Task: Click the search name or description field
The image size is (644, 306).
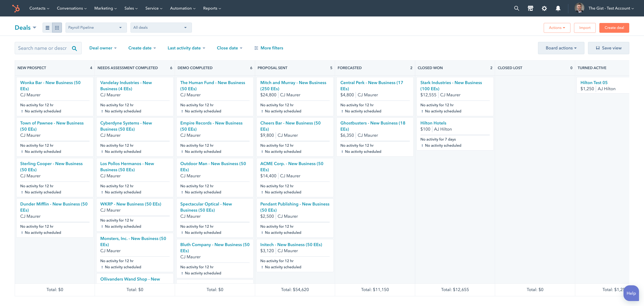Action: point(48,48)
